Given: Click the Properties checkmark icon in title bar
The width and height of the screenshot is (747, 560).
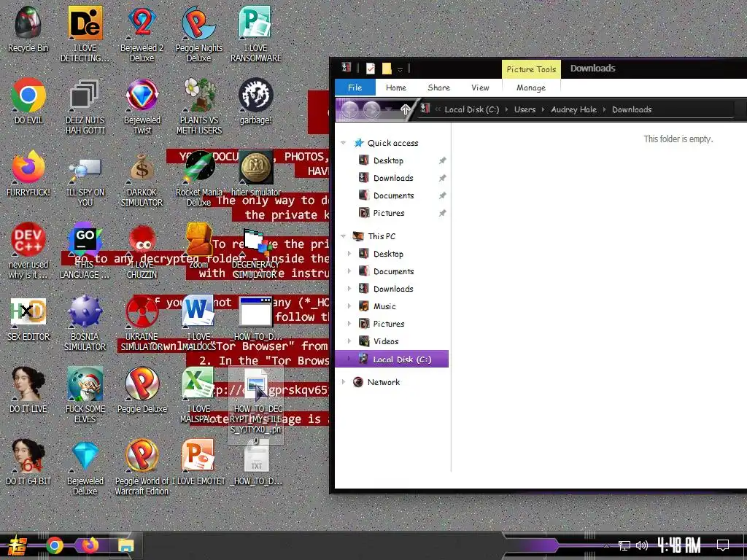Looking at the screenshot, I should click(370, 69).
